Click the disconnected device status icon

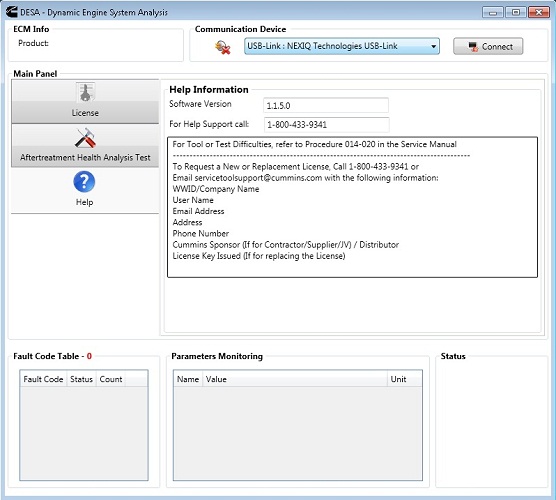[x=223, y=47]
